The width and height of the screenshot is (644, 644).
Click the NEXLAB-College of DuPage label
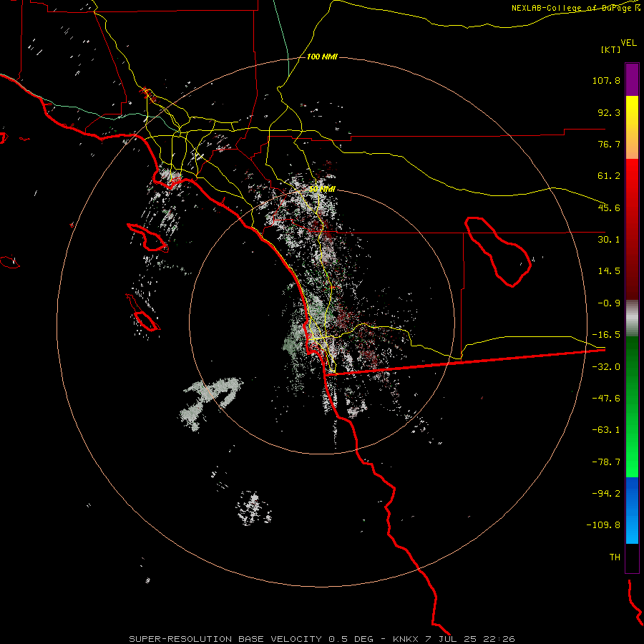(x=575, y=8)
